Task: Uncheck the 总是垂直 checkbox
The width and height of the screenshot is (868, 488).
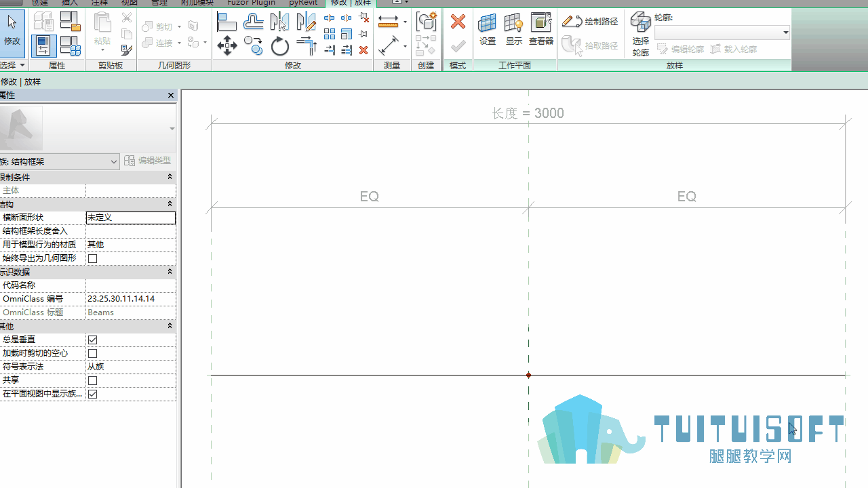Action: pyautogui.click(x=93, y=340)
